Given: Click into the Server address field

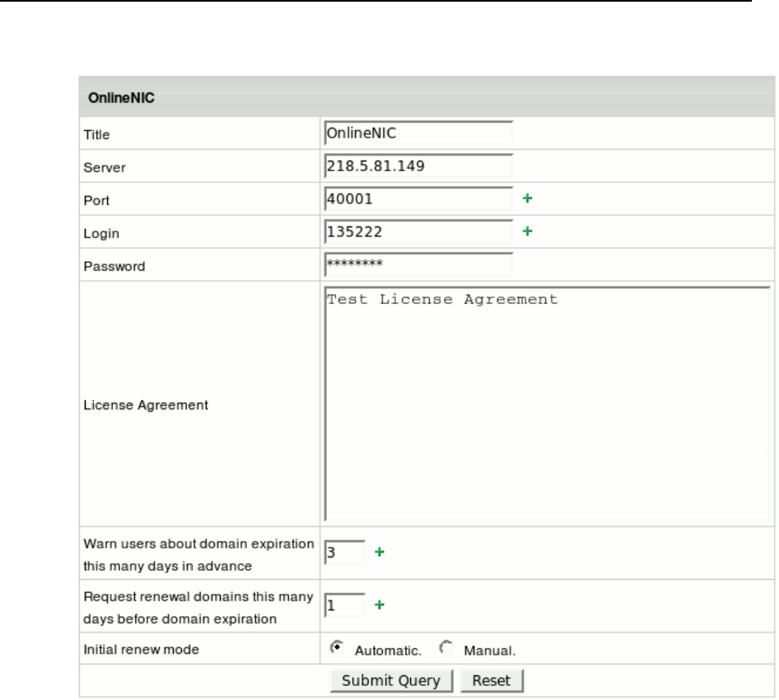Looking at the screenshot, I should click(418, 166).
